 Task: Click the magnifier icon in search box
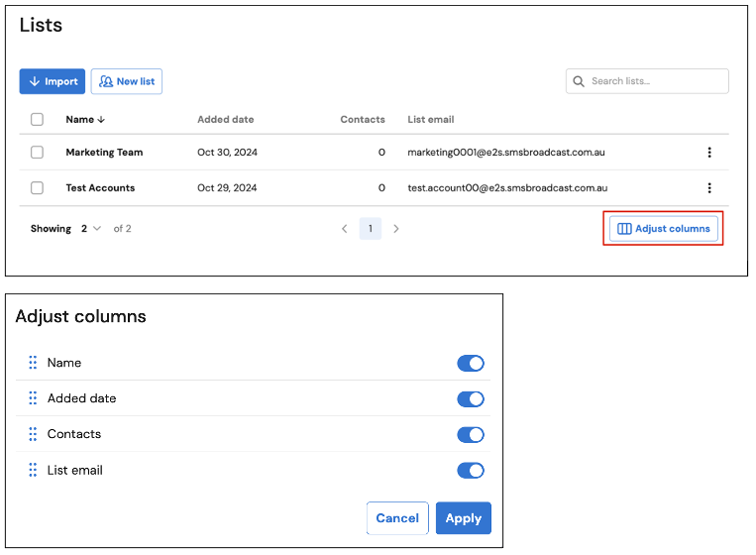[579, 81]
